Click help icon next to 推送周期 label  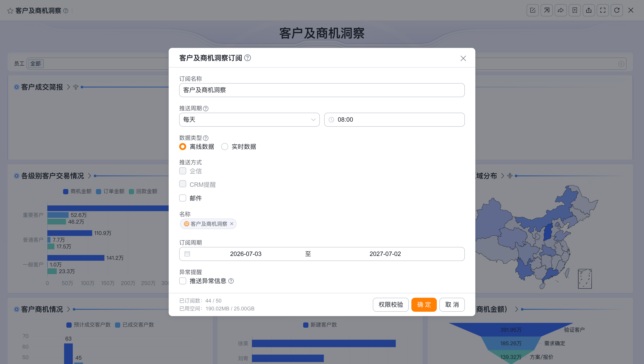click(x=206, y=108)
